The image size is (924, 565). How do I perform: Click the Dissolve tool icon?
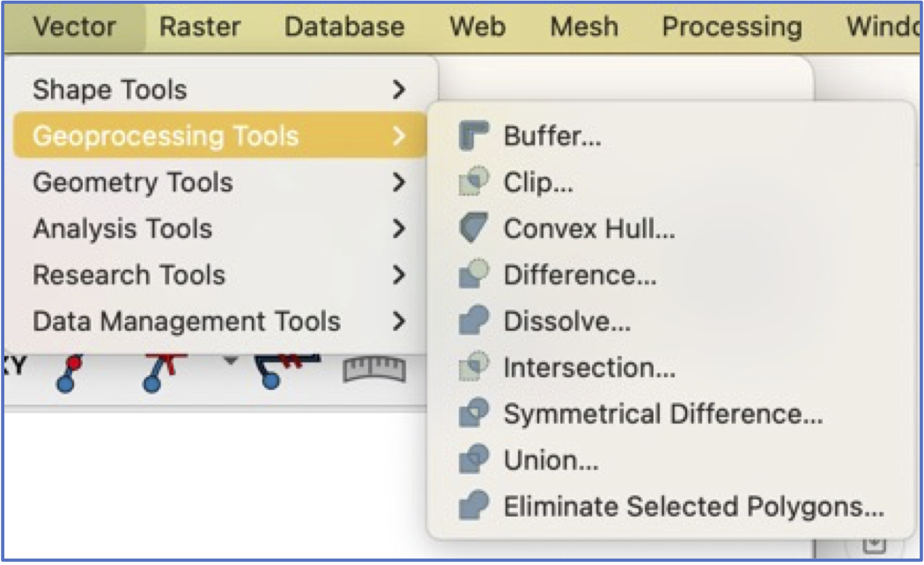474,321
